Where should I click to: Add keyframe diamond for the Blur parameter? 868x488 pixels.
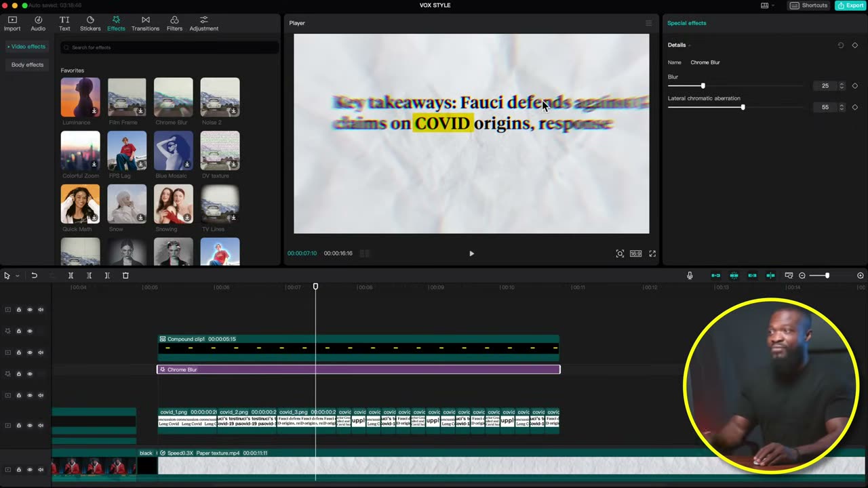click(855, 86)
